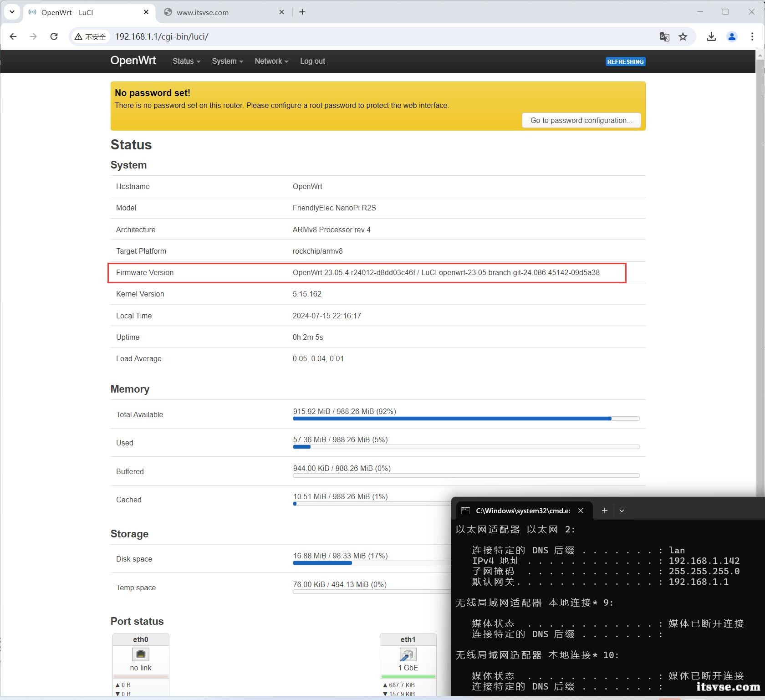This screenshot has width=765, height=700.
Task: Click the cmd terminal tab icon
Action: pos(465,511)
